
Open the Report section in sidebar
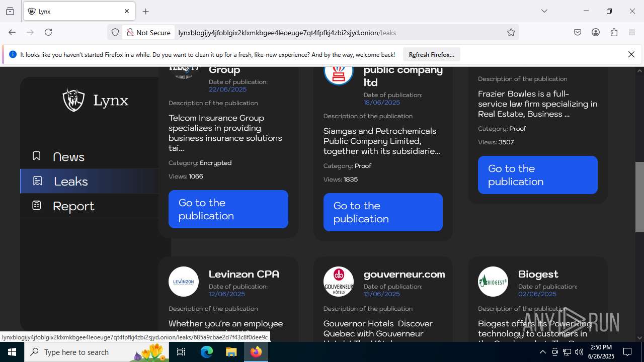[89, 206]
